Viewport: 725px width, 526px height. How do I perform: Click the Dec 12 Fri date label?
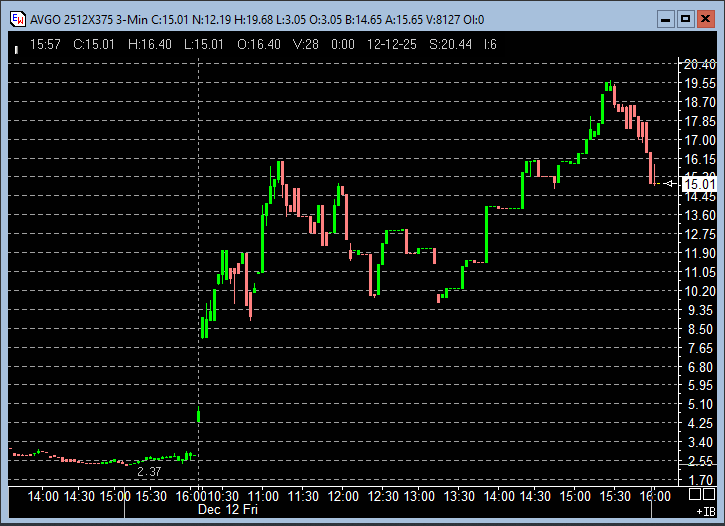[227, 510]
